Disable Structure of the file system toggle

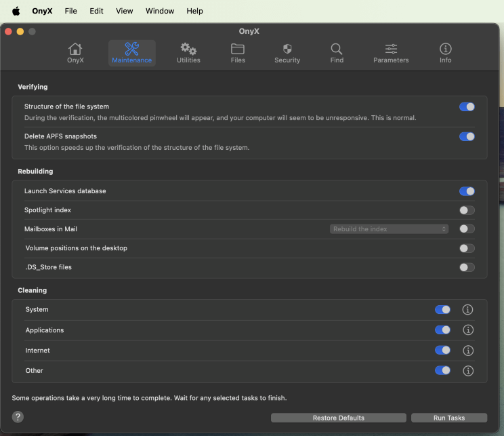coord(467,107)
